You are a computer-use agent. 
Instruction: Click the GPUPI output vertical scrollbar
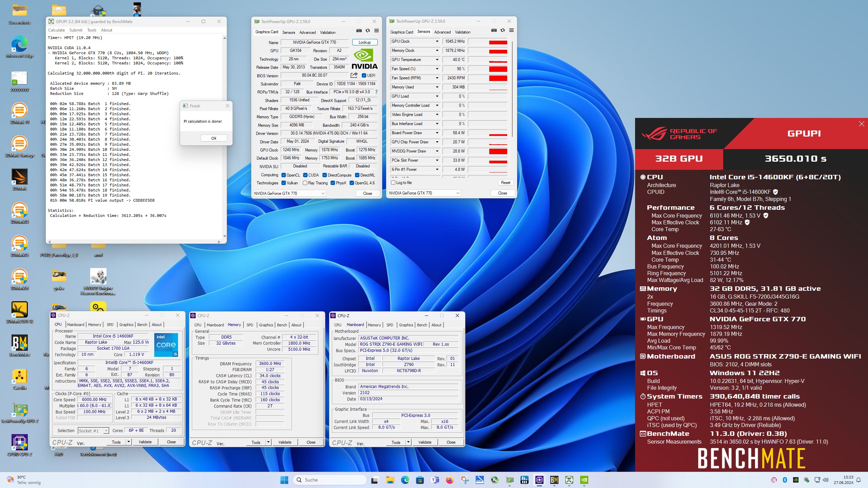click(x=224, y=137)
